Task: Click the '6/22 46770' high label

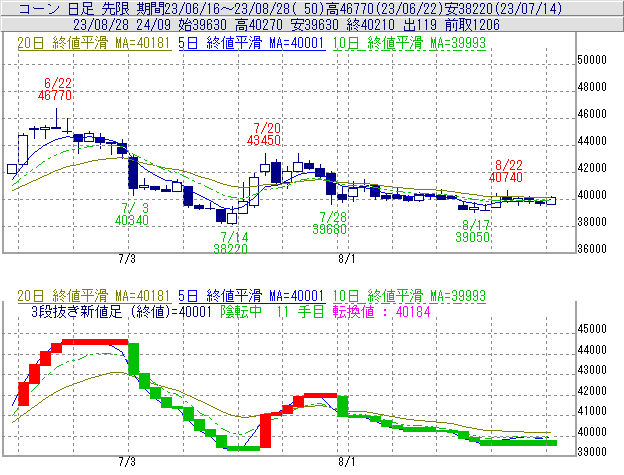Action: point(55,89)
